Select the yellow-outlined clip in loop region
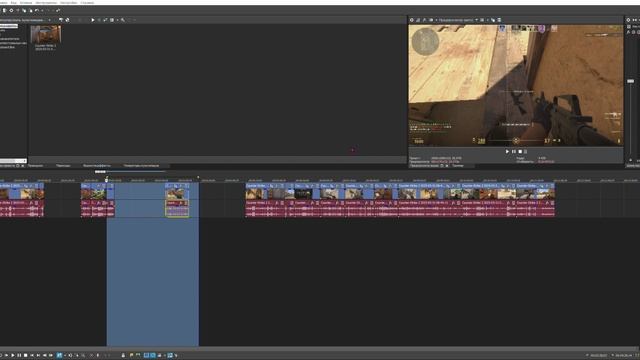The height and width of the screenshot is (360, 640). (177, 208)
